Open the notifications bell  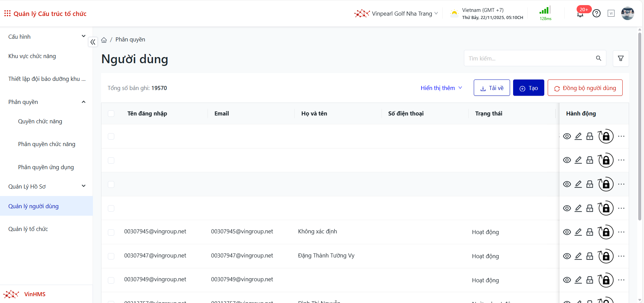580,14
